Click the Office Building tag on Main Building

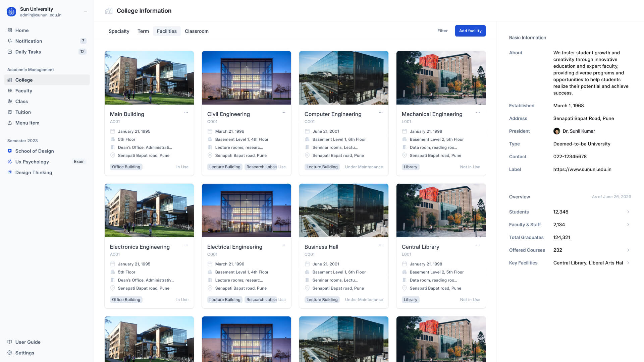pyautogui.click(x=126, y=167)
